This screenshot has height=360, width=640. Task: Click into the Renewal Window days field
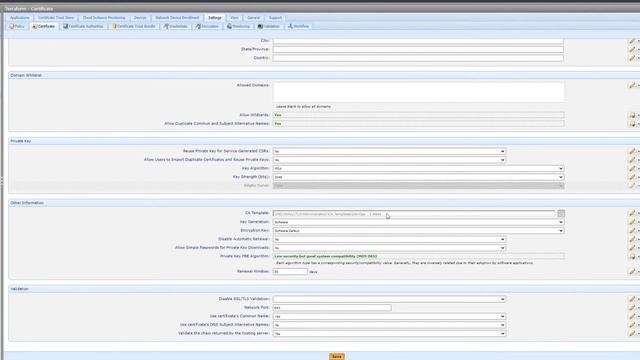tap(290, 271)
